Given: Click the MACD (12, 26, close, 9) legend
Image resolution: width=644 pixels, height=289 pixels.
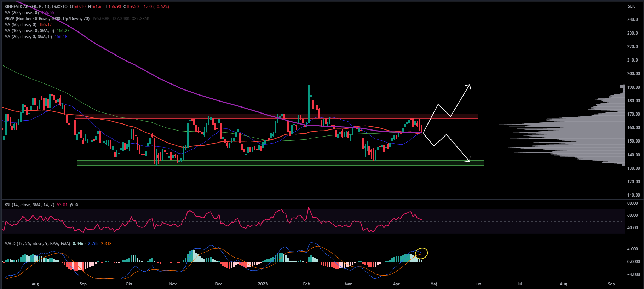Looking at the screenshot, I should pyautogui.click(x=37, y=244).
